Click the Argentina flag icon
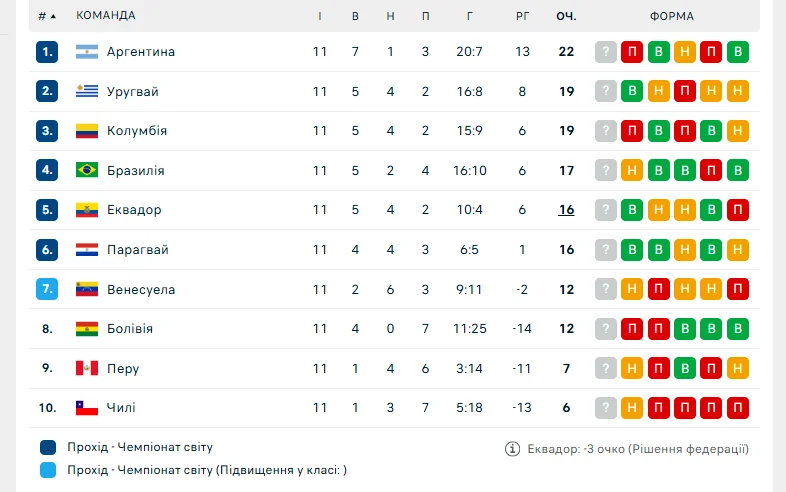Image resolution: width=786 pixels, height=492 pixels. 87,52
